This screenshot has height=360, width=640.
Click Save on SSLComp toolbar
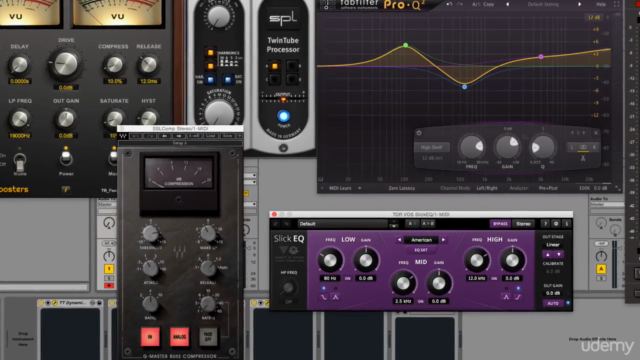coord(227,136)
